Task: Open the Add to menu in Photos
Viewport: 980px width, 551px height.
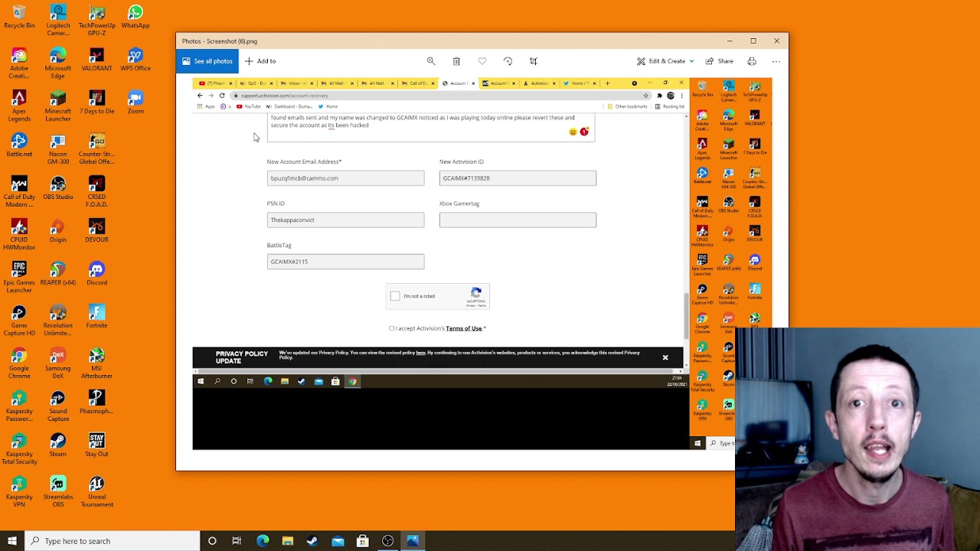Action: pos(260,61)
